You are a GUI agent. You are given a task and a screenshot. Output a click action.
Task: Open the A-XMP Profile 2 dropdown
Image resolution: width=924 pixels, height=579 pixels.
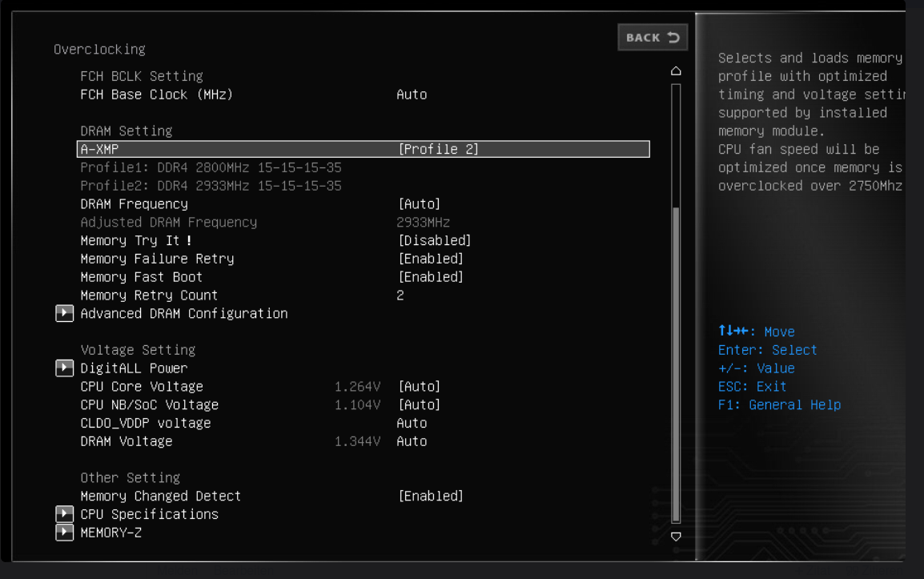[439, 149]
